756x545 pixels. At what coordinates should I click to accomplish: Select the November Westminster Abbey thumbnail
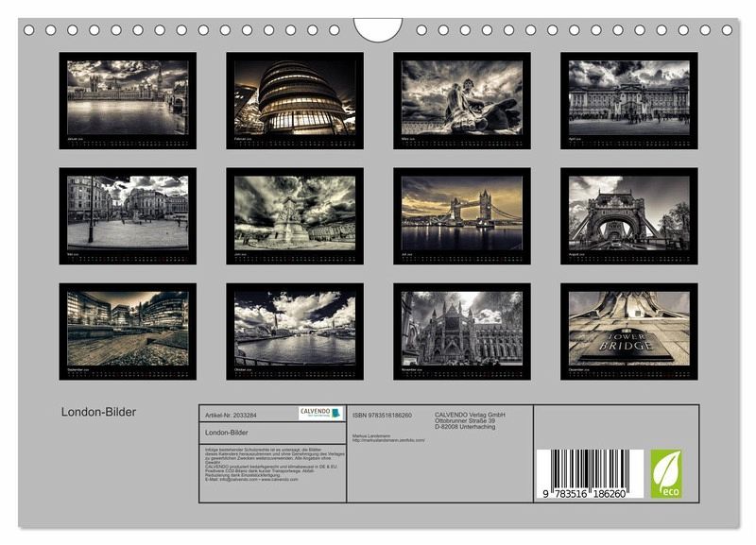462,332
